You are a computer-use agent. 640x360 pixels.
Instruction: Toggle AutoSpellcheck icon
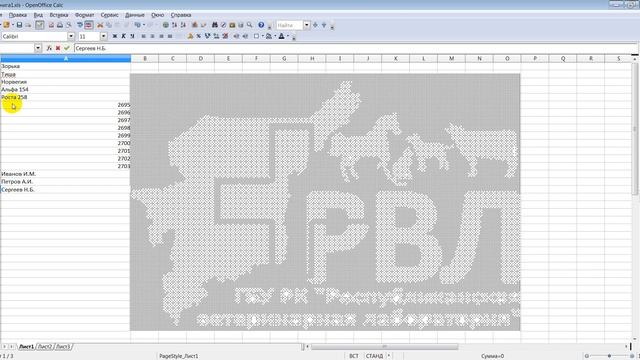[x=89, y=25]
